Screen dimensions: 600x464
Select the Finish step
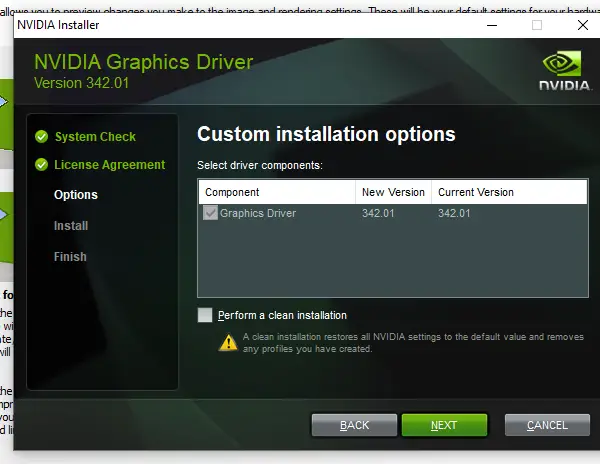coord(70,256)
